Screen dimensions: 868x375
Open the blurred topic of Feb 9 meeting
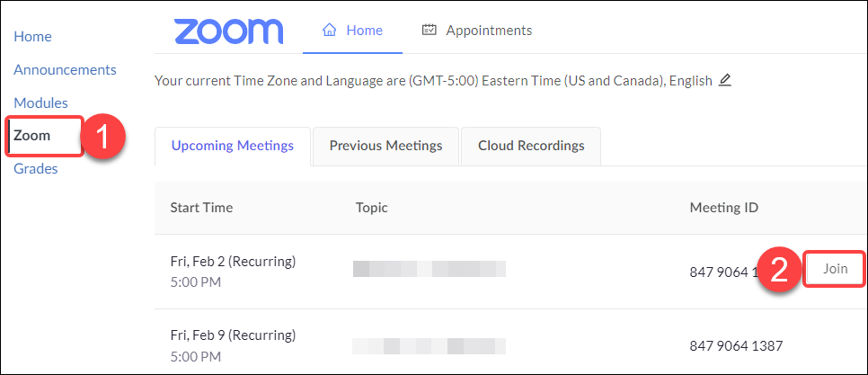(430, 346)
